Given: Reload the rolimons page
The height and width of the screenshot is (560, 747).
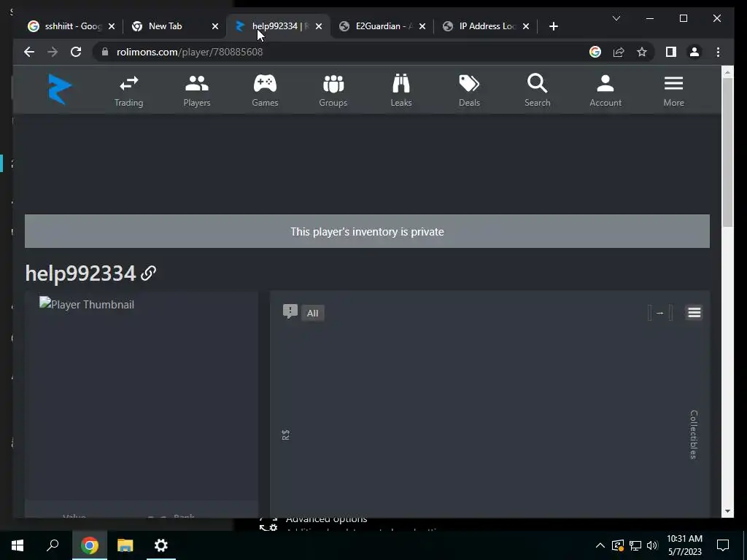Looking at the screenshot, I should (76, 52).
